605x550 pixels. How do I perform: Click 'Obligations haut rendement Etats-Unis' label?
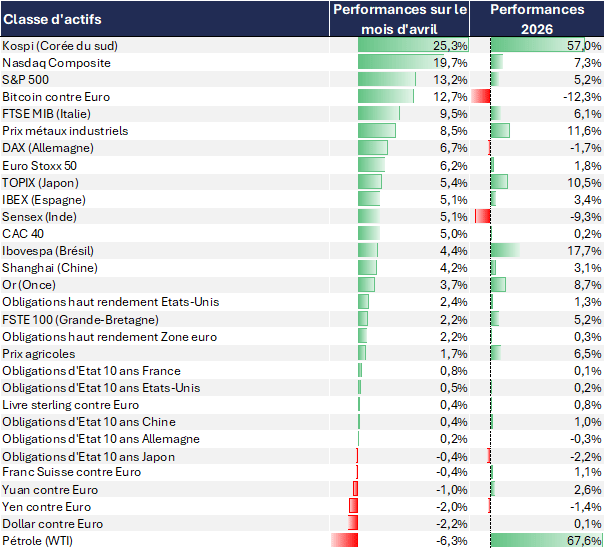click(x=110, y=302)
